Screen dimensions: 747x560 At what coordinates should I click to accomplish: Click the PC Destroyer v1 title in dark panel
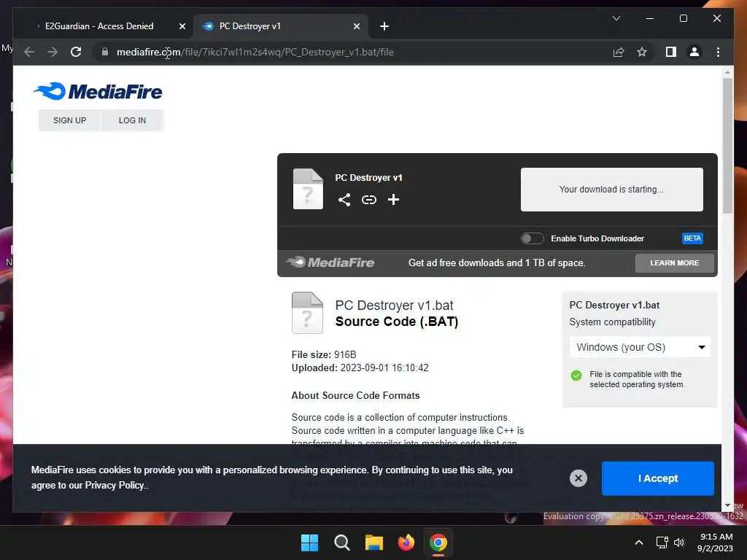(x=368, y=178)
